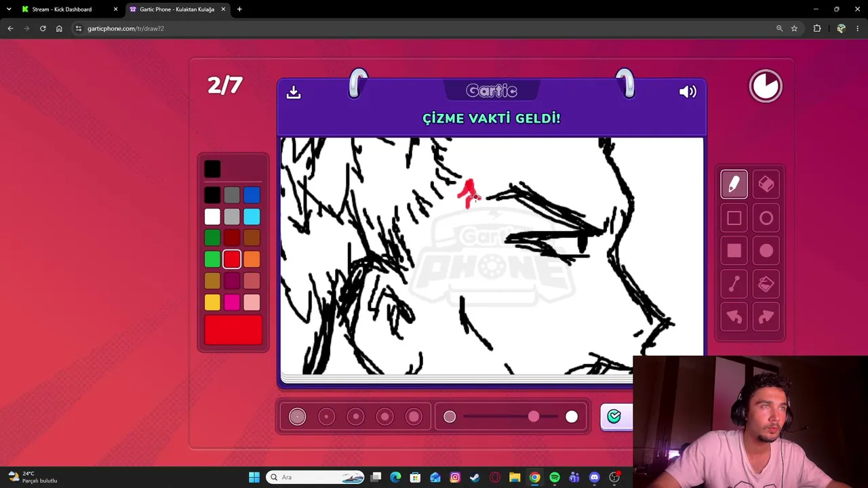Viewport: 868px width, 488px height.
Task: Undo the last stroke
Action: [x=734, y=317]
